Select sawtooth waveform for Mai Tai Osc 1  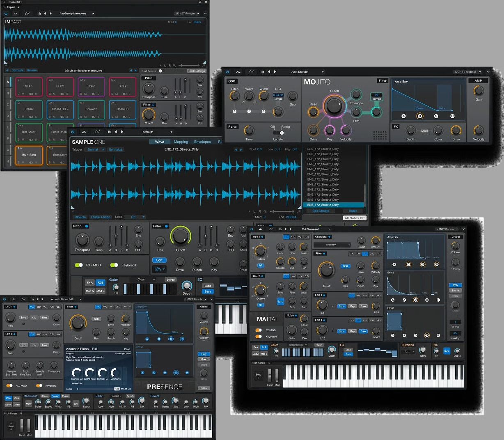click(x=293, y=237)
